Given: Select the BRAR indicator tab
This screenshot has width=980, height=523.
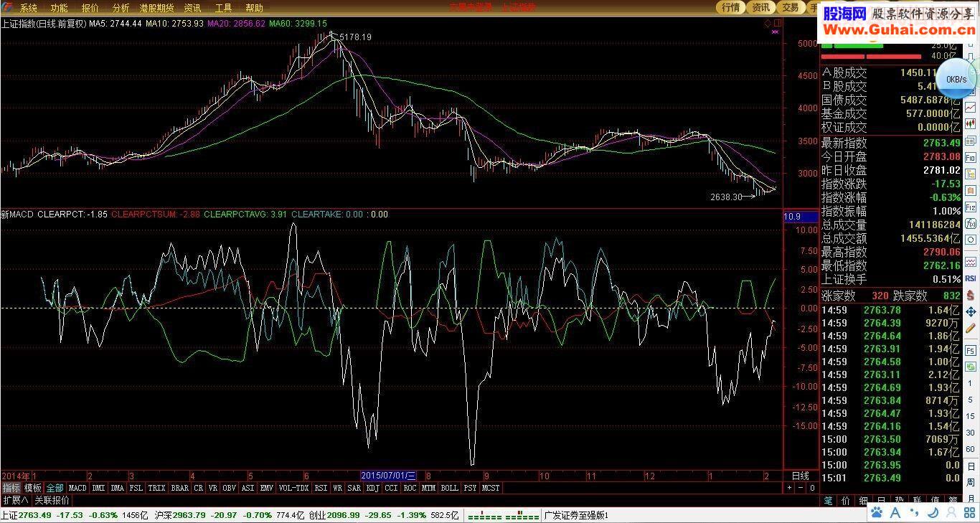Looking at the screenshot, I should 180,488.
